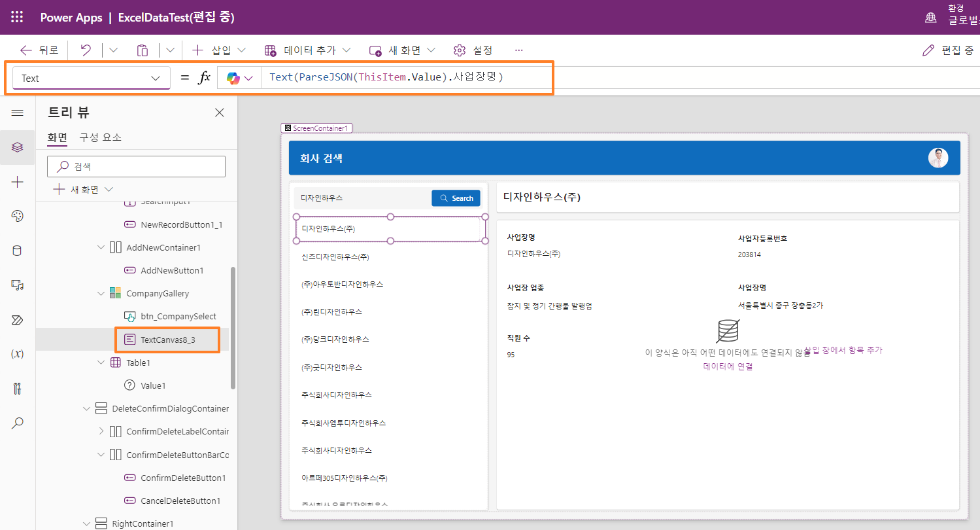Click the fx formula icon
Viewport: 980px width, 530px height.
(204, 78)
